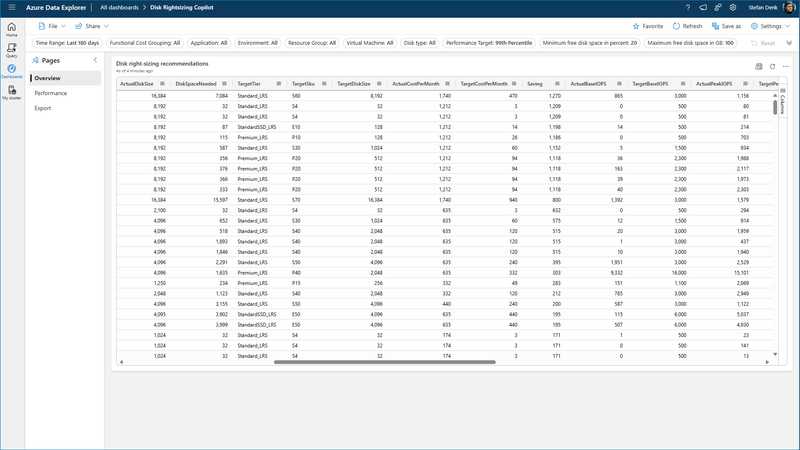The image size is (800, 450).
Task: Click the left arrow of the horizontal scrollbar
Action: (121, 362)
